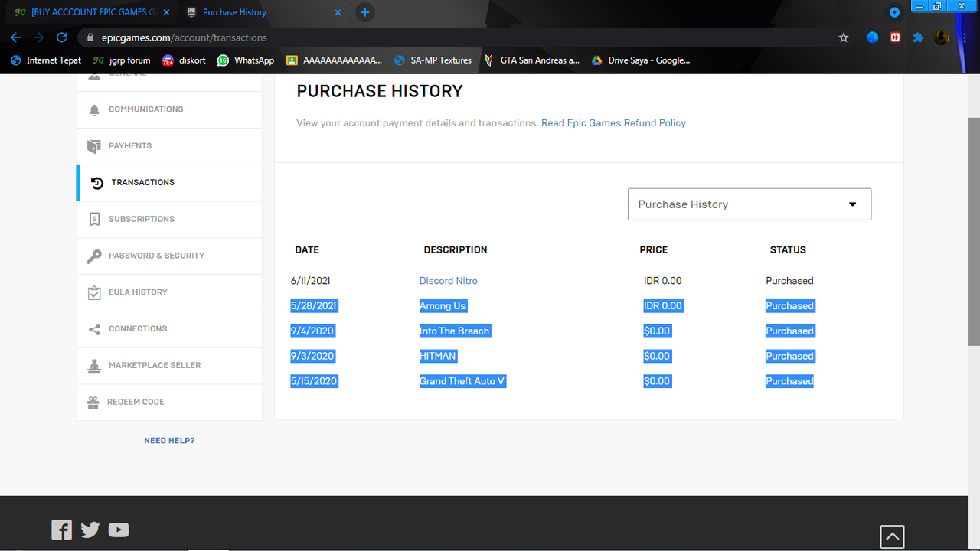Image resolution: width=980 pixels, height=551 pixels.
Task: Click the Password & Security key icon
Action: pos(94,256)
